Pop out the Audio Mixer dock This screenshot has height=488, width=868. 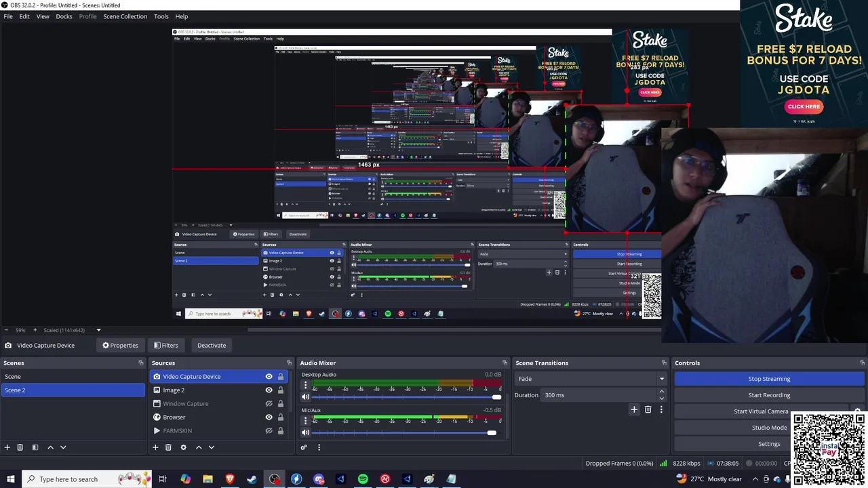tap(505, 363)
